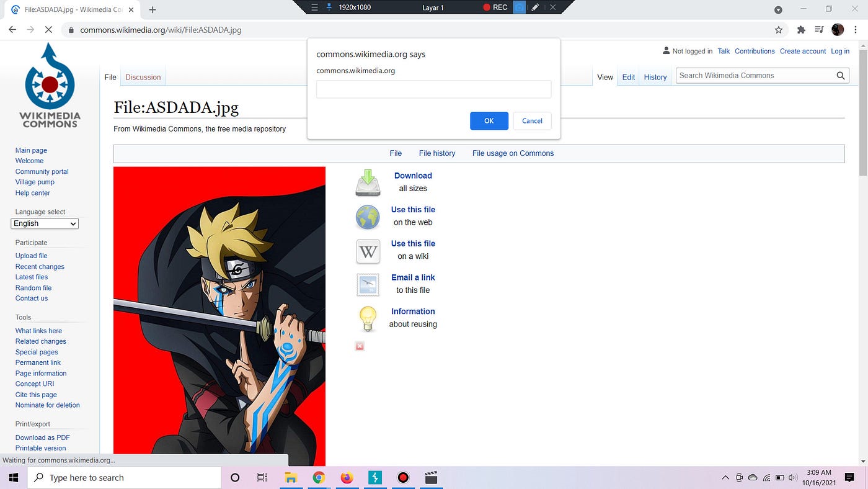Click the W wiki icon

368,251
